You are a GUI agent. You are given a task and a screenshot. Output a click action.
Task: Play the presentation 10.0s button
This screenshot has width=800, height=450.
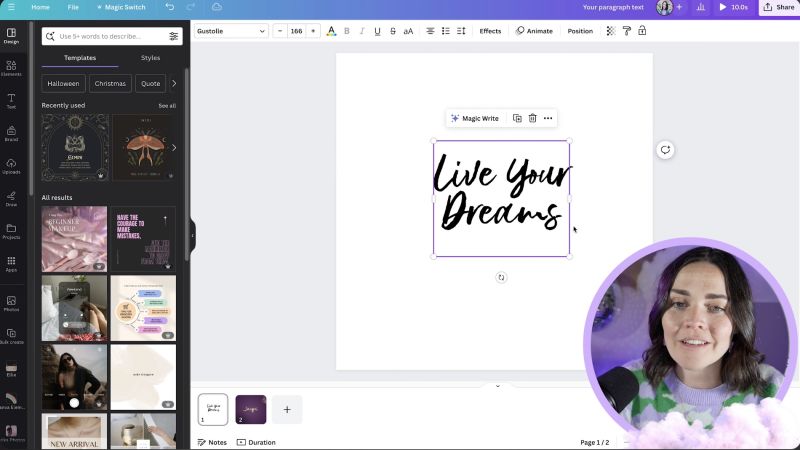pyautogui.click(x=733, y=7)
